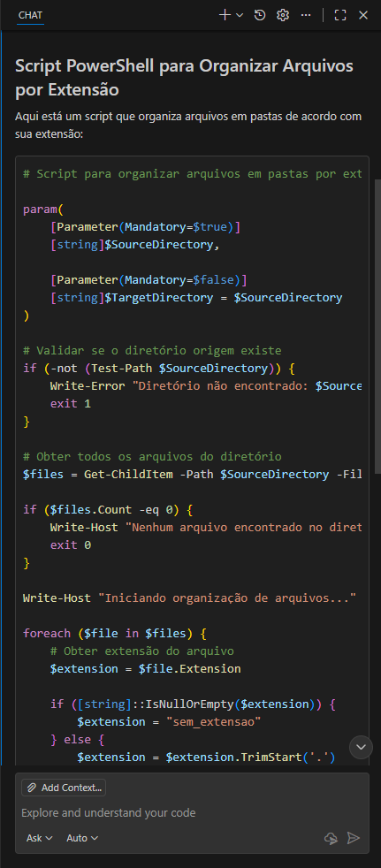Close the chat panel
Image resolution: width=381 pixels, height=868 pixels.
pyautogui.click(x=363, y=15)
